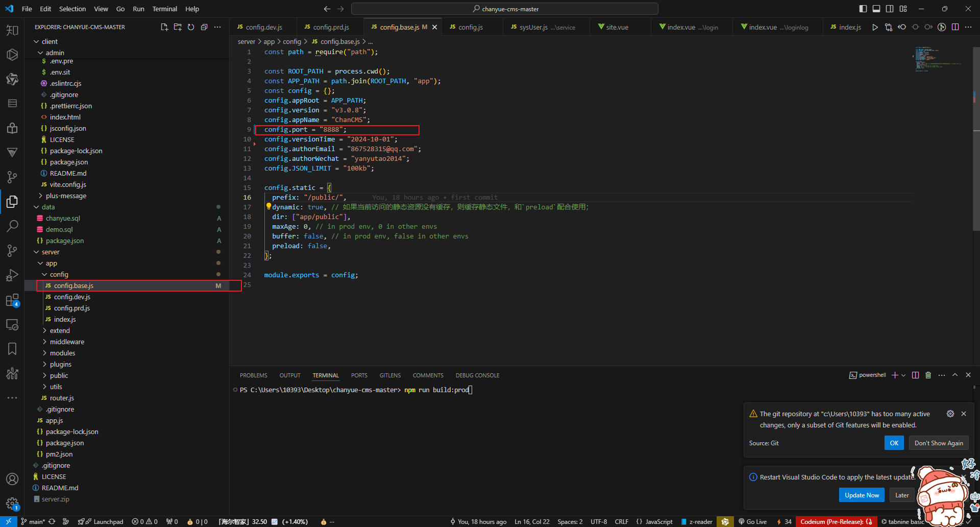
Task: Open Accounts menu in activity bar
Action: point(12,479)
